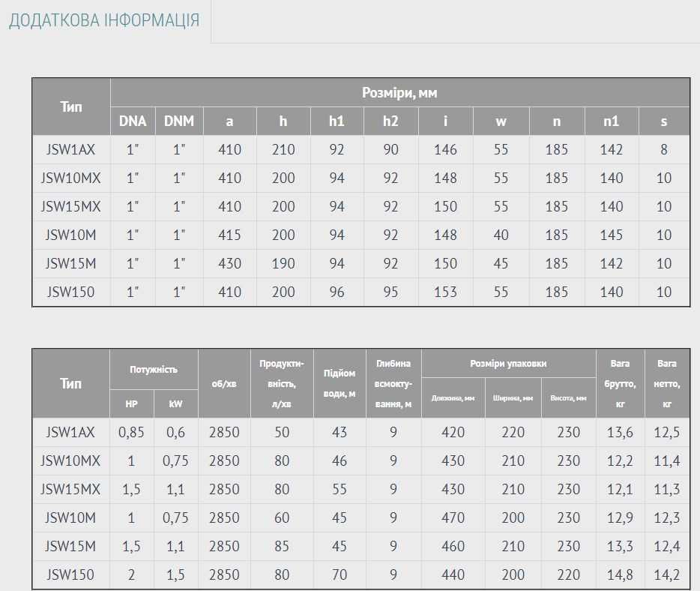Screen dimensions: 700x591
Task: Select 0,85 HP value
Action: (131, 432)
